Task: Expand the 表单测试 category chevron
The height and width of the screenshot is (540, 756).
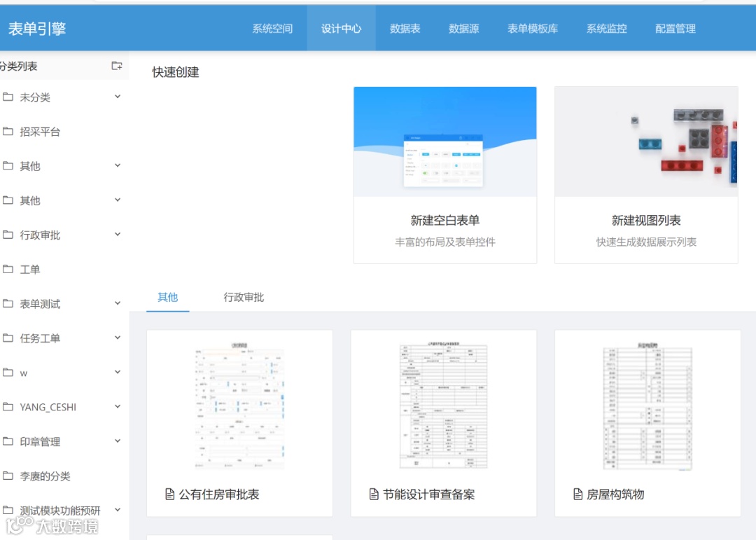Action: (118, 303)
